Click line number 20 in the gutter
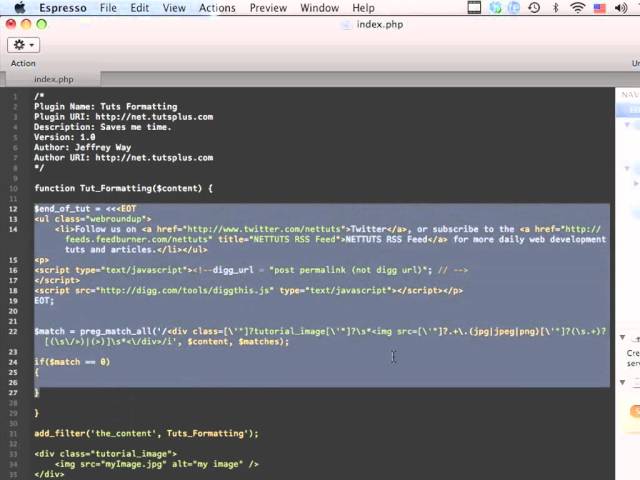Viewport: 640px width, 480px height. [x=13, y=311]
